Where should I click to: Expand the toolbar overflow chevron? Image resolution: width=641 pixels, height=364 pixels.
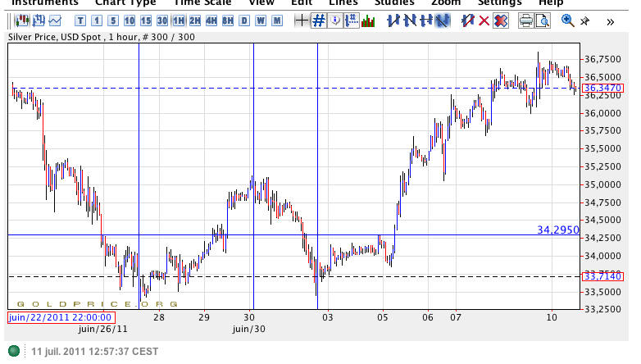610,21
